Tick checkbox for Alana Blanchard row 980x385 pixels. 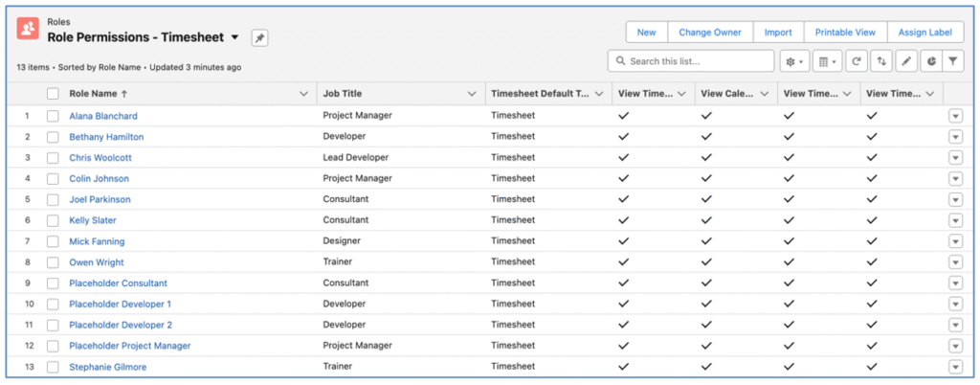click(54, 116)
